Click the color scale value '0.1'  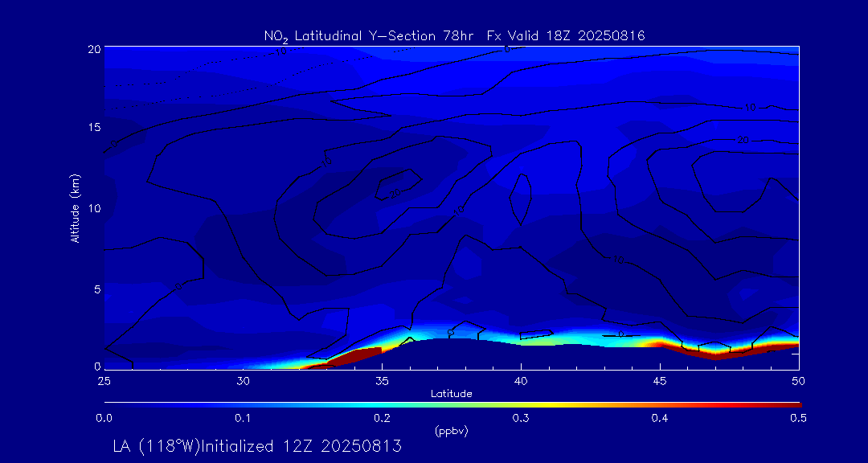(x=243, y=419)
